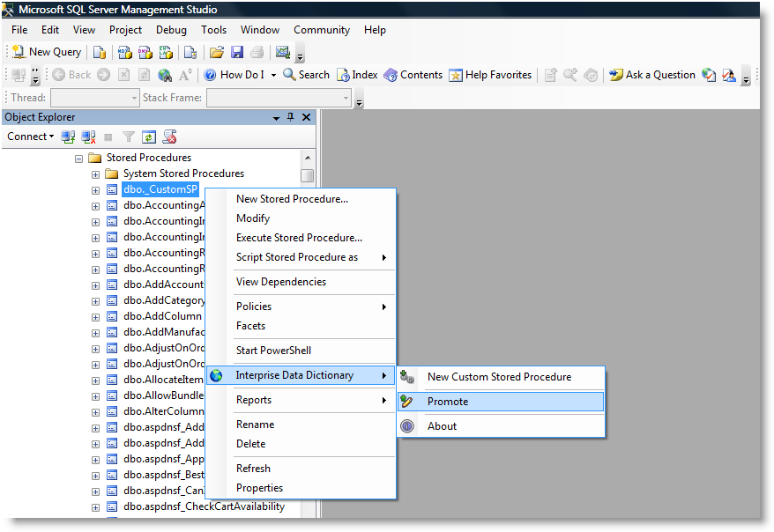
Task: Select Promote from the submenu
Action: 448,402
